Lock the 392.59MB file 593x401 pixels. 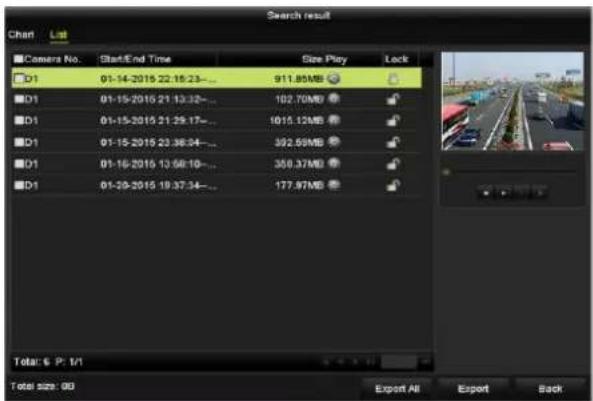[x=393, y=142]
